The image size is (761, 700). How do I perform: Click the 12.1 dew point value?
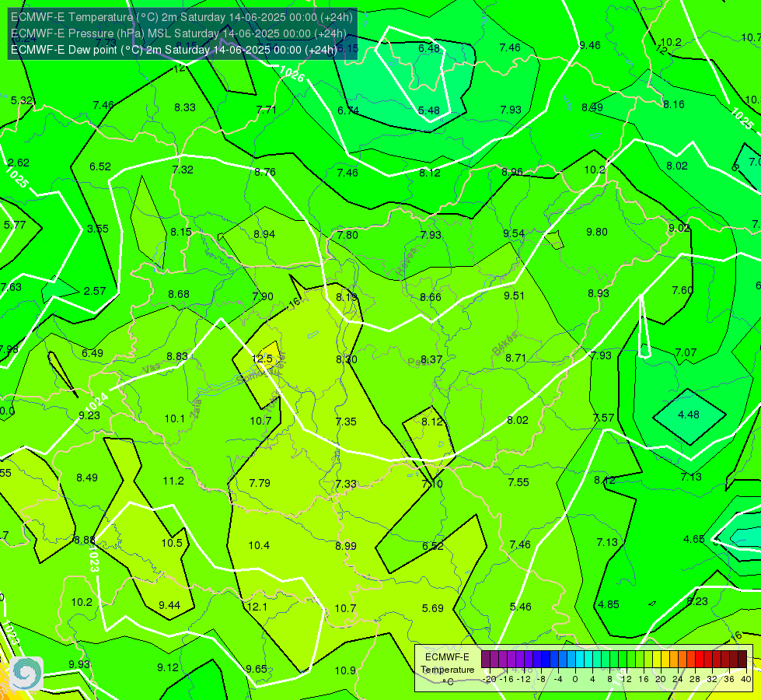pyautogui.click(x=257, y=607)
